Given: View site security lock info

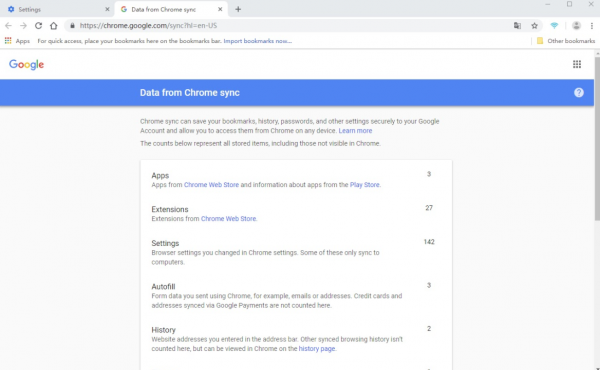Looking at the screenshot, I should pyautogui.click(x=72, y=26).
